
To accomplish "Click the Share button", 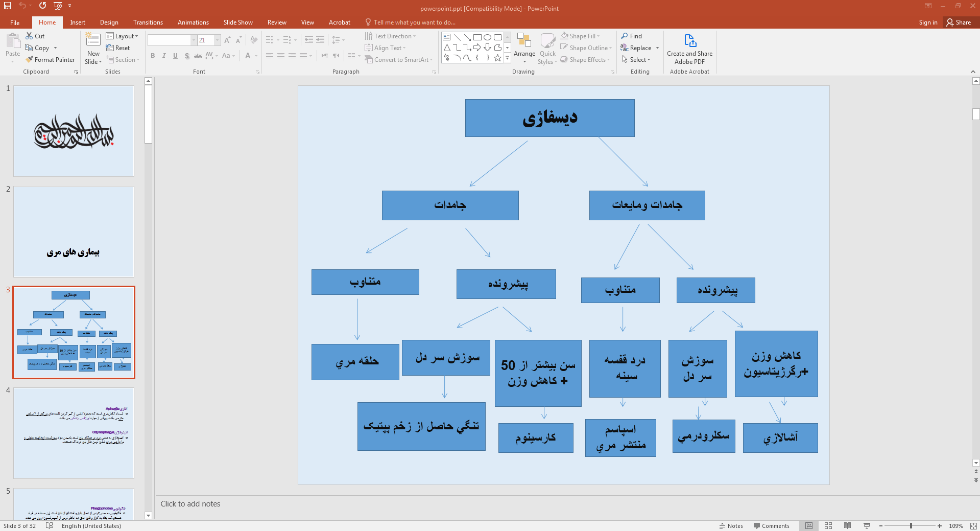I will pyautogui.click(x=959, y=22).
